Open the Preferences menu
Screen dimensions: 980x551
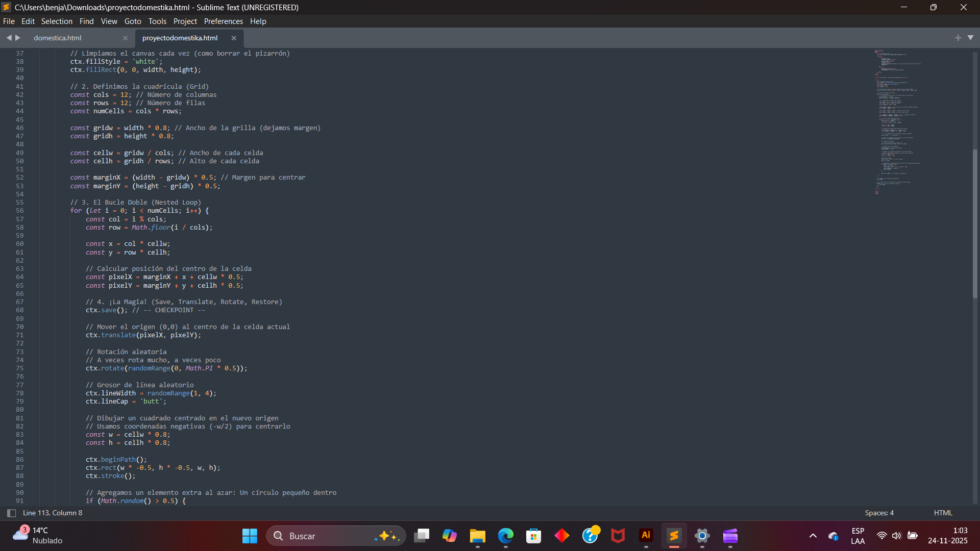click(x=223, y=21)
